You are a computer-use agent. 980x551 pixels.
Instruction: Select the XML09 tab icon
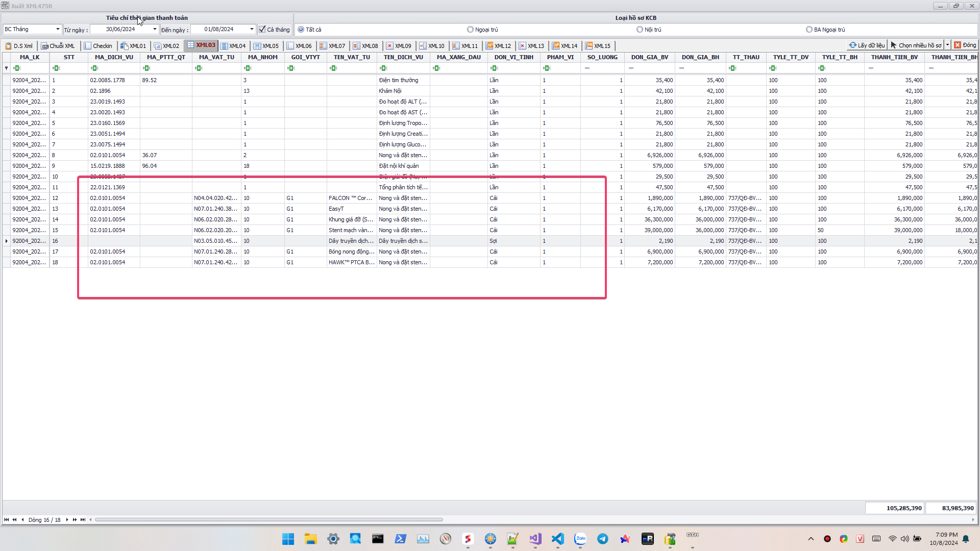click(x=390, y=46)
